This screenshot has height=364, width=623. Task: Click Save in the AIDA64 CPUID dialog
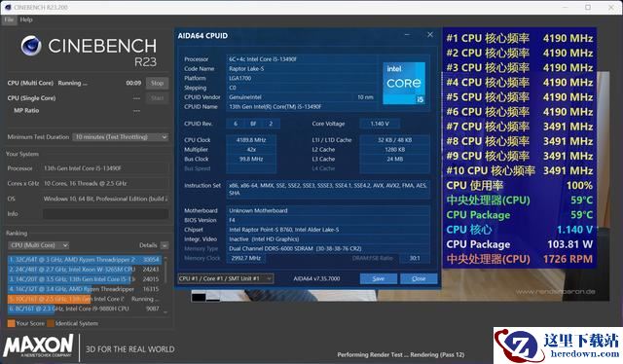click(379, 278)
